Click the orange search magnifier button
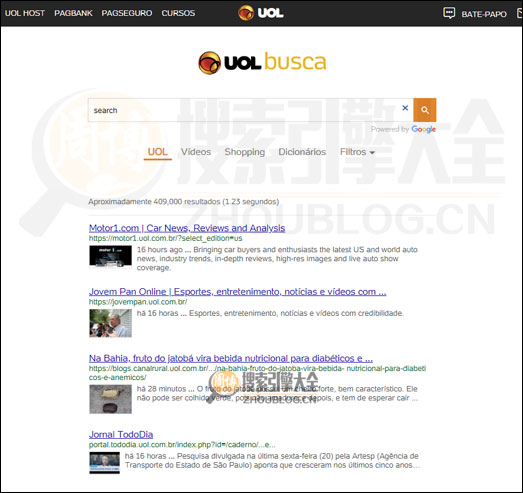Screen dimensions: 523x493 (425, 110)
